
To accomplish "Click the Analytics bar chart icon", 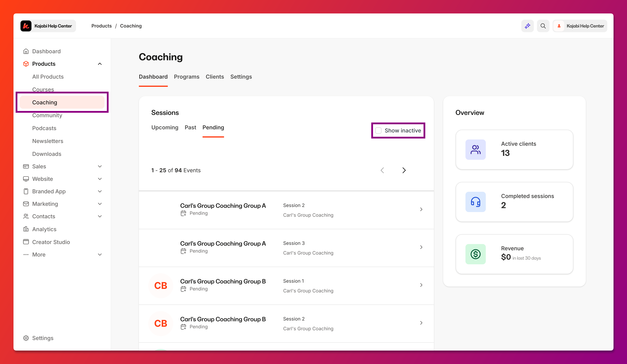I will pos(26,229).
